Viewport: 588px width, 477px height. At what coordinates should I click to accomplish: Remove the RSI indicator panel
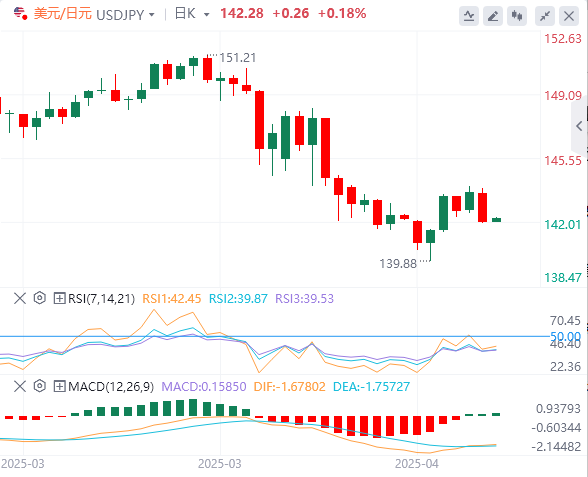[20, 298]
